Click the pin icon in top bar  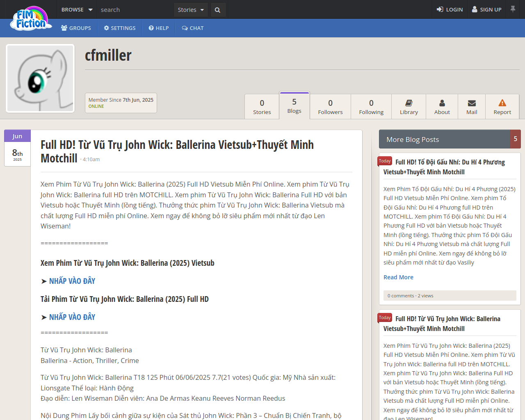tap(513, 9)
